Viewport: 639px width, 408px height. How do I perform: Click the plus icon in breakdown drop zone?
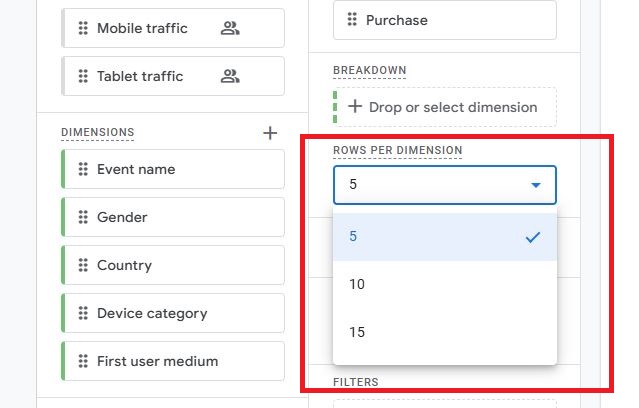(x=355, y=107)
